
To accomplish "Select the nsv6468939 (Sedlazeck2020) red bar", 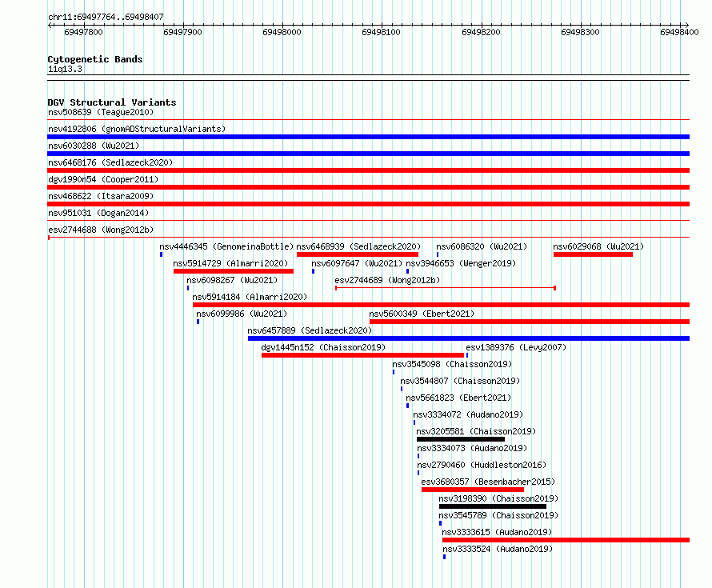I will click(358, 254).
